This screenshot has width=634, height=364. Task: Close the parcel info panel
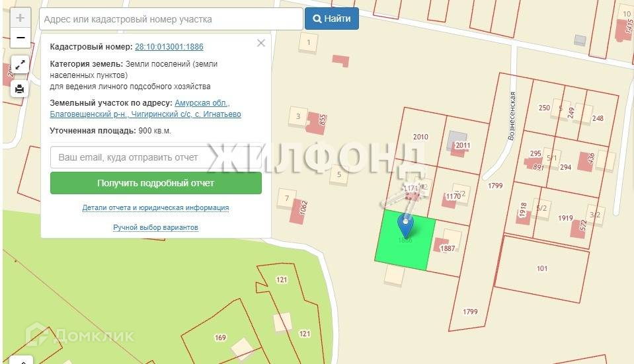point(261,43)
